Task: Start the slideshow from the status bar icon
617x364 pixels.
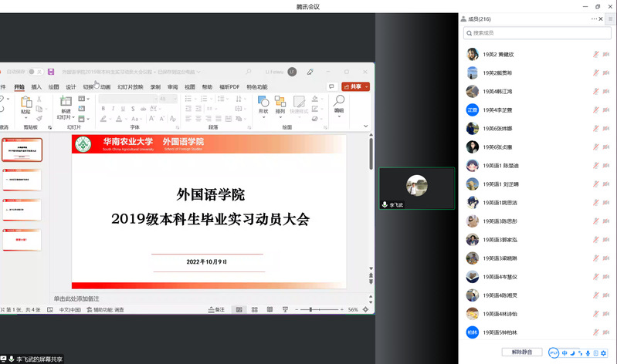Action: pos(285,310)
